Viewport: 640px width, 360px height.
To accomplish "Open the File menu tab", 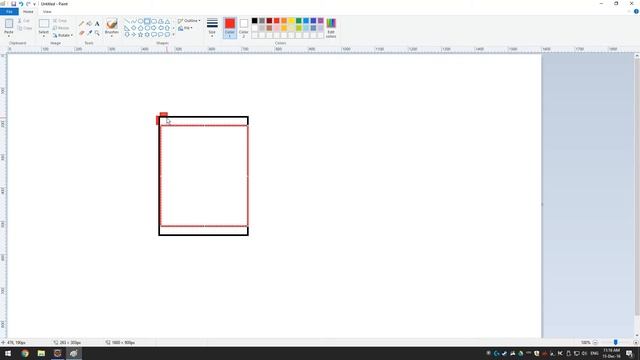I will click(9, 11).
